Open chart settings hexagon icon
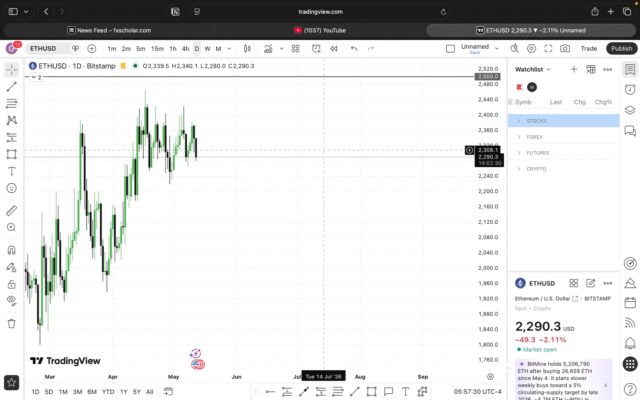 click(x=531, y=49)
